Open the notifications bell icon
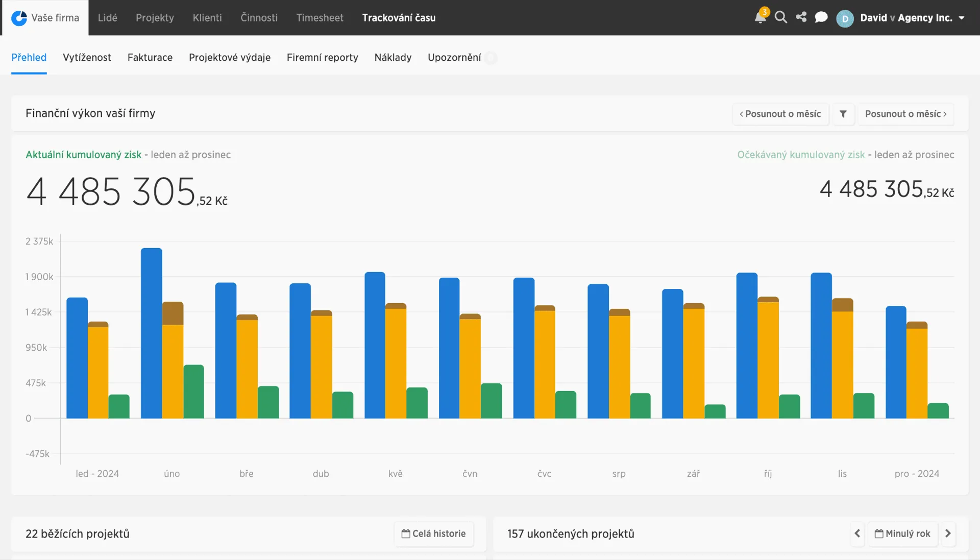 pos(760,17)
